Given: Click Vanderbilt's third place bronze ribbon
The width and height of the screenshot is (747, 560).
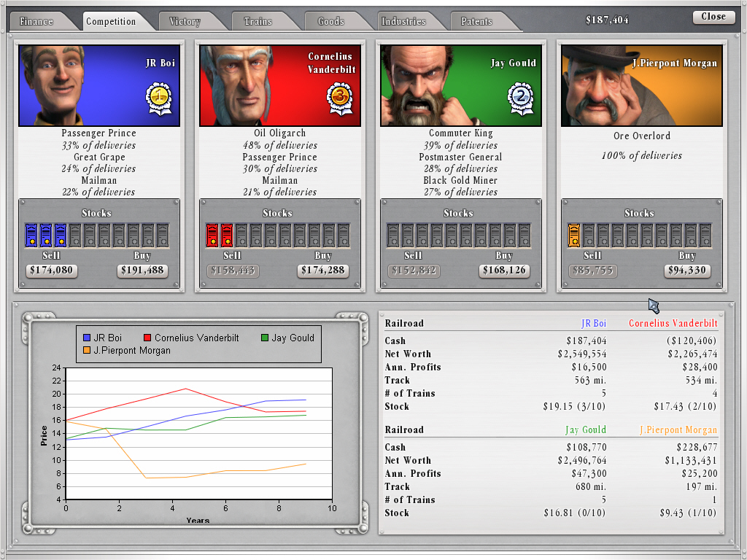Looking at the screenshot, I should point(340,98).
